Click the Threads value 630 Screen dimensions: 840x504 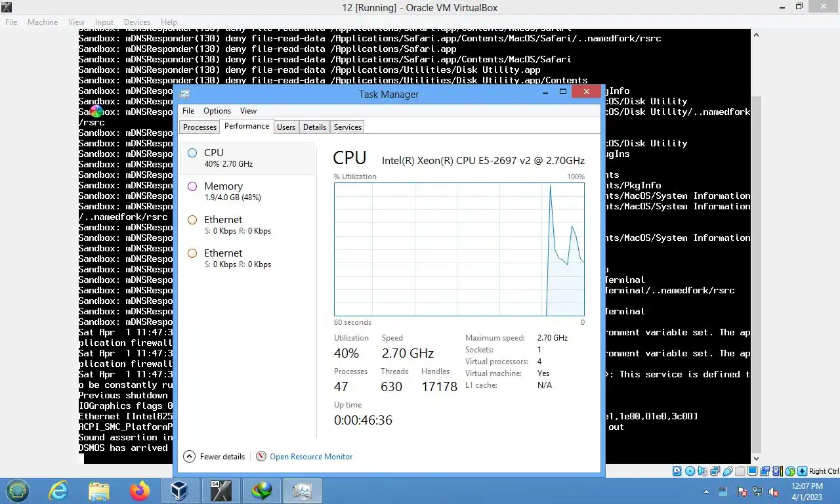pyautogui.click(x=391, y=387)
